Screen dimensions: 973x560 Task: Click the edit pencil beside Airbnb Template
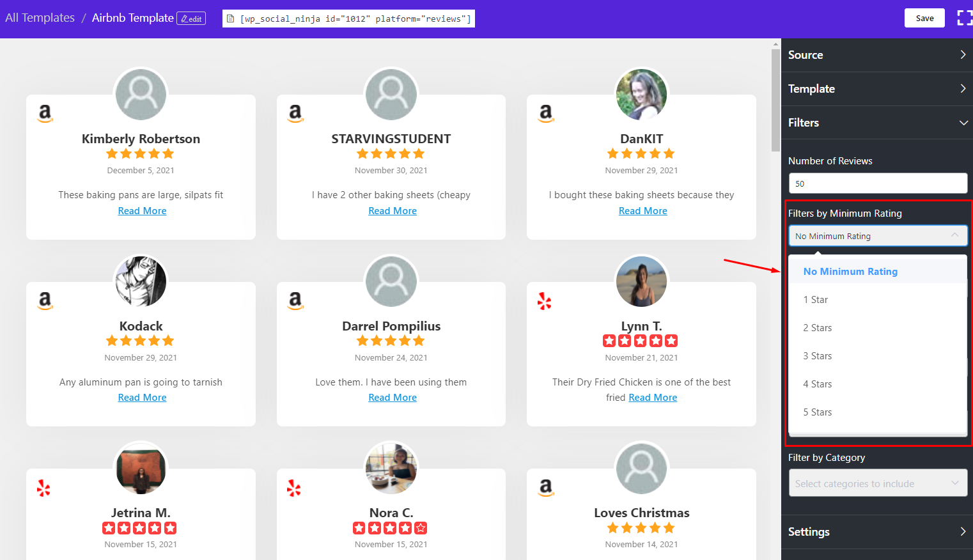click(x=191, y=19)
